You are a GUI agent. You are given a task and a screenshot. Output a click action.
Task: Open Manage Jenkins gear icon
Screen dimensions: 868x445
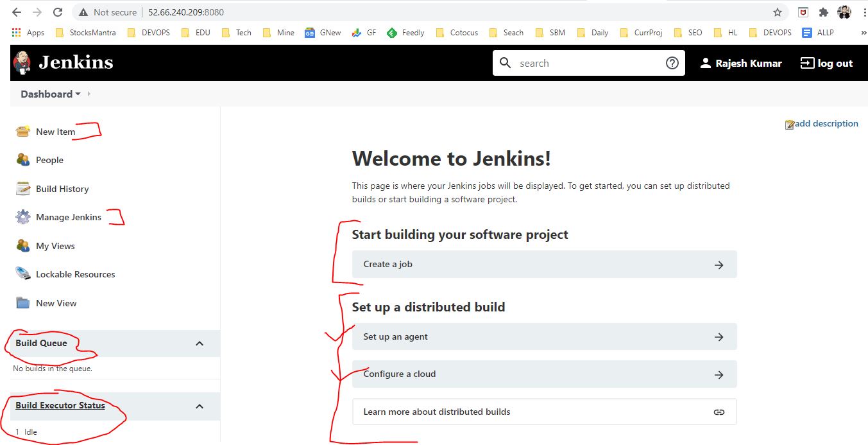pos(23,217)
